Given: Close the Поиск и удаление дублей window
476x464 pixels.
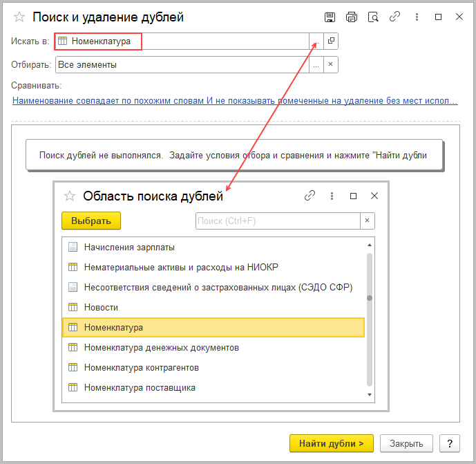Looking at the screenshot, I should click(x=459, y=17).
